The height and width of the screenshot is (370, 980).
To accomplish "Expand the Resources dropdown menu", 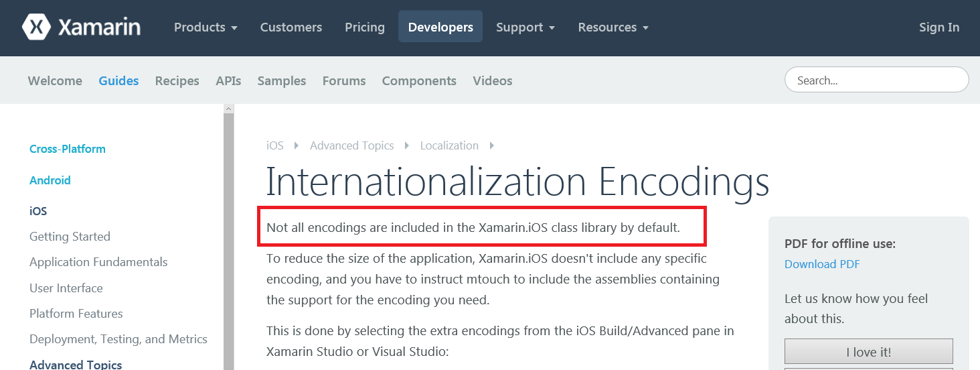I will click(613, 27).
